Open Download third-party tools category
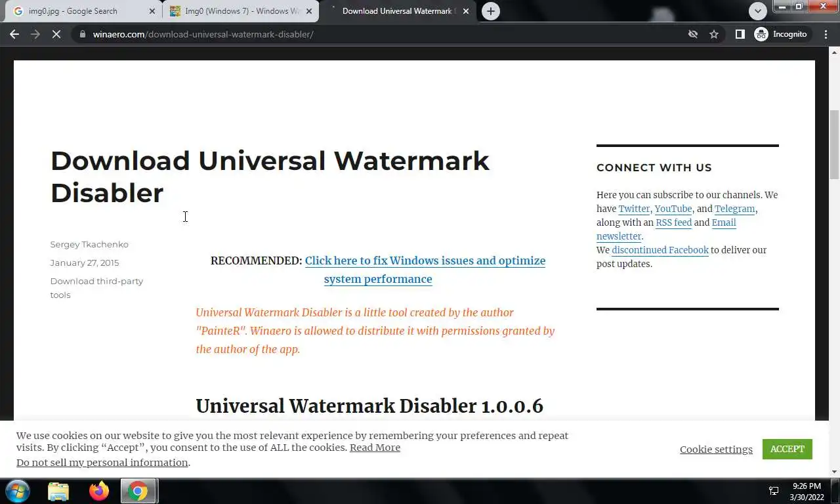 coord(96,287)
